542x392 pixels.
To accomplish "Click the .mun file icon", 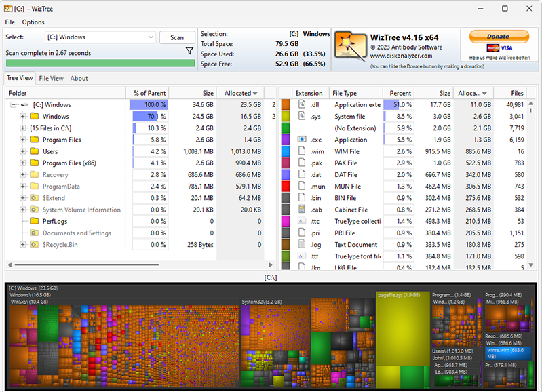I will point(302,186).
